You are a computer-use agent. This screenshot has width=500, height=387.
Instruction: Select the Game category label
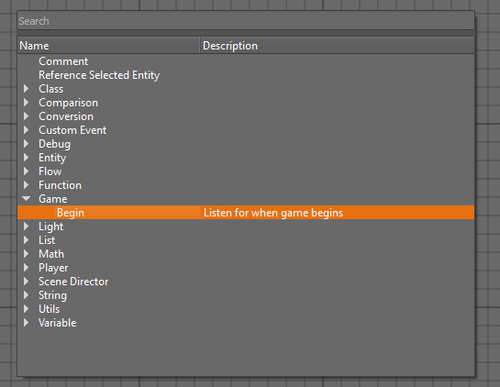click(53, 199)
